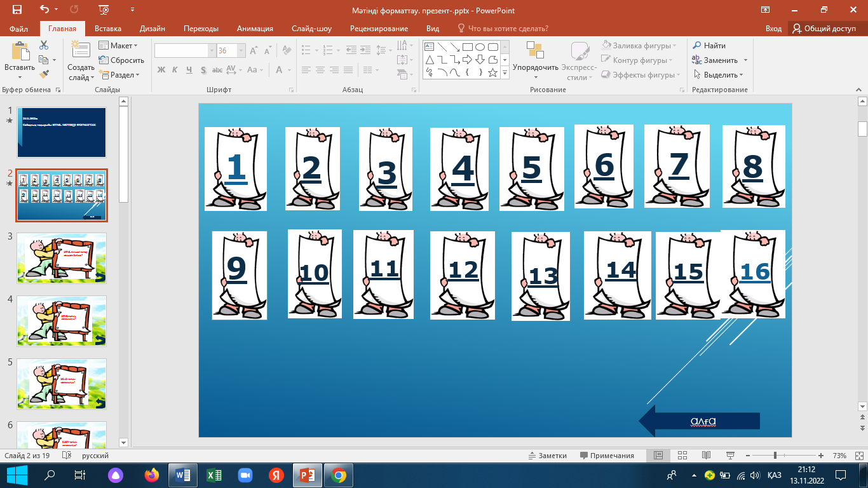Expand the Макет layout dropdown
This screenshot has width=868, height=488.
tap(119, 46)
